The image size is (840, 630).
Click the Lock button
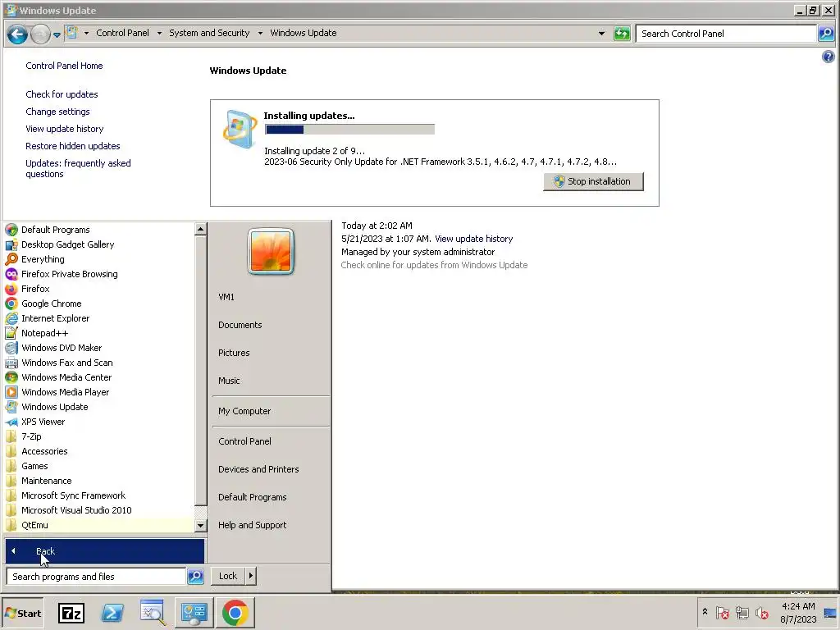pos(228,576)
